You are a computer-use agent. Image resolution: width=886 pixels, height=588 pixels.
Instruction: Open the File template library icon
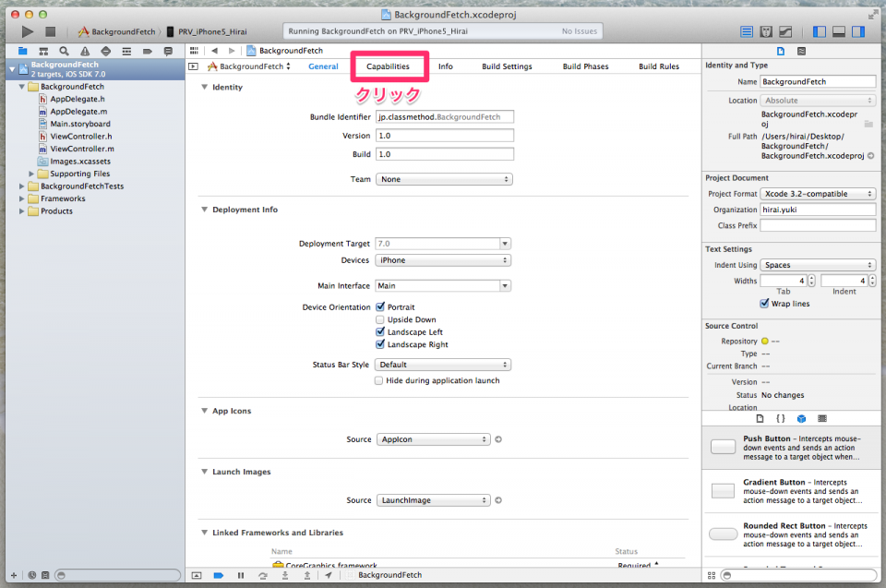point(760,418)
